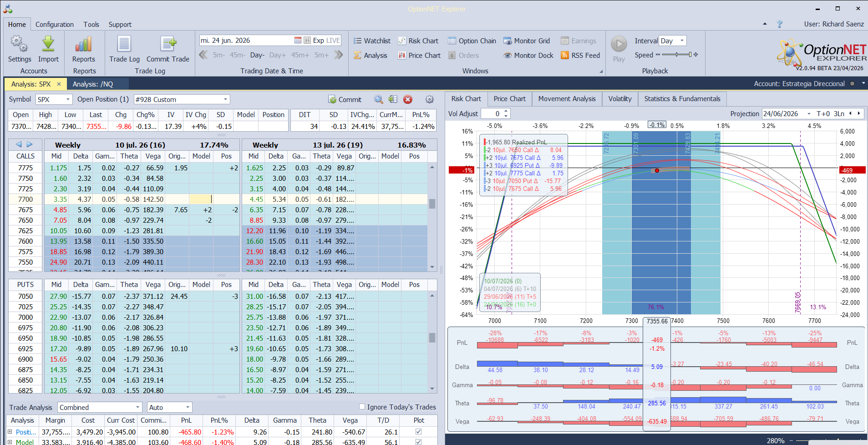Click the Import download-arrow icon
Screen dimensions: 868x445
point(48,44)
